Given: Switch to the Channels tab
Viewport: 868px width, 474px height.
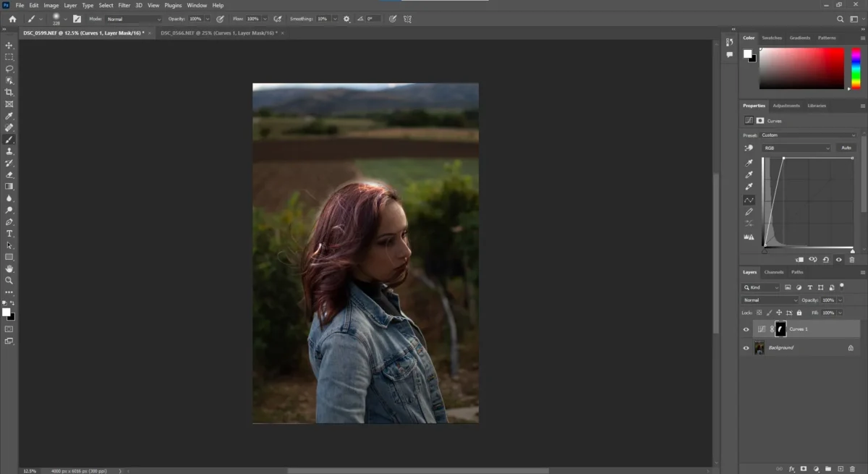Looking at the screenshot, I should coord(774,272).
